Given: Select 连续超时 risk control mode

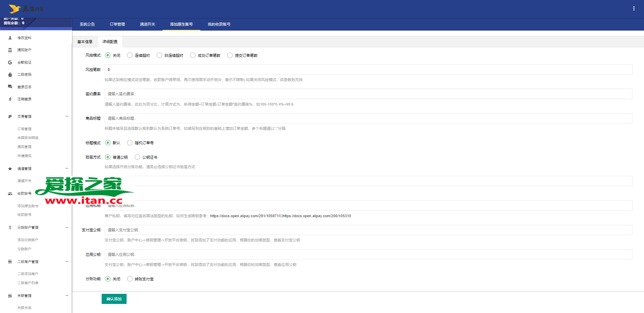Looking at the screenshot, I should pos(130,55).
